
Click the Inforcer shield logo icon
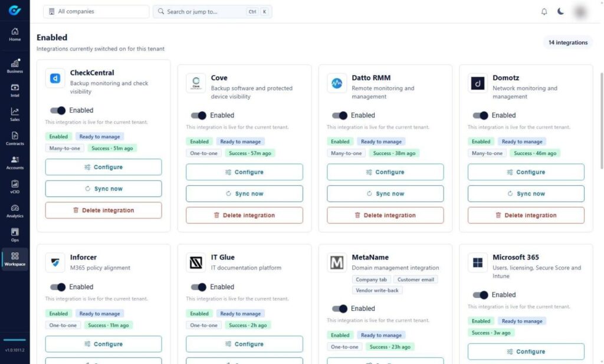[55, 263]
